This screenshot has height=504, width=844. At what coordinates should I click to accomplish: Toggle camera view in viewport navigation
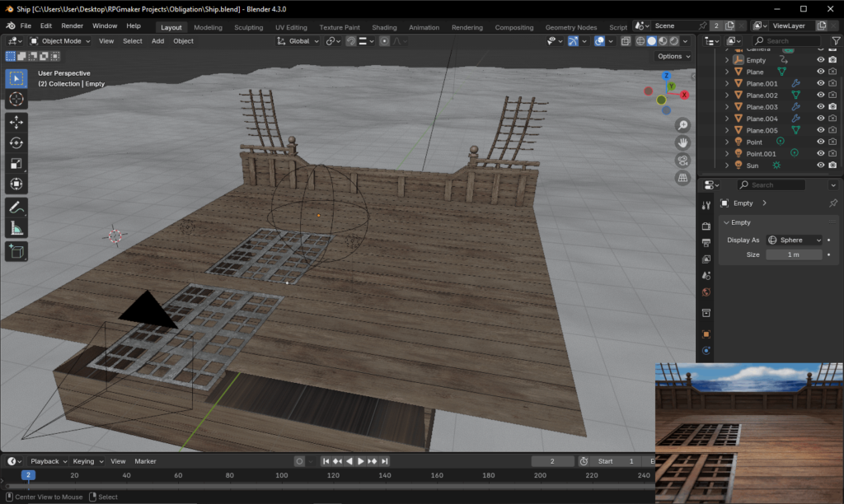pyautogui.click(x=682, y=160)
